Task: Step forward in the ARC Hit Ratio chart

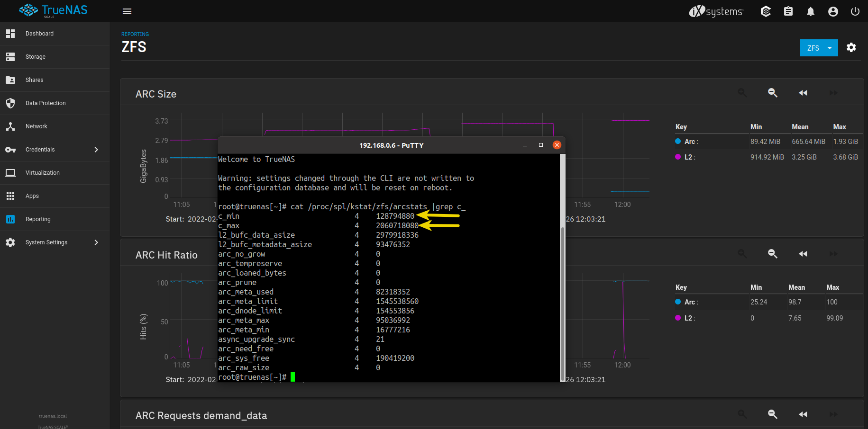Action: click(x=833, y=254)
